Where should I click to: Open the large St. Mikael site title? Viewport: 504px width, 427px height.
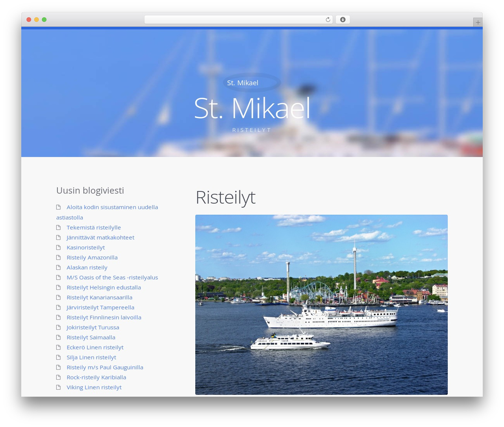pos(252,108)
